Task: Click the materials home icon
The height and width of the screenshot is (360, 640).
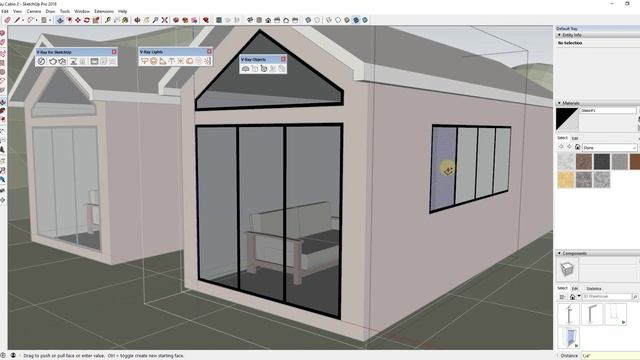Action: click(x=578, y=147)
